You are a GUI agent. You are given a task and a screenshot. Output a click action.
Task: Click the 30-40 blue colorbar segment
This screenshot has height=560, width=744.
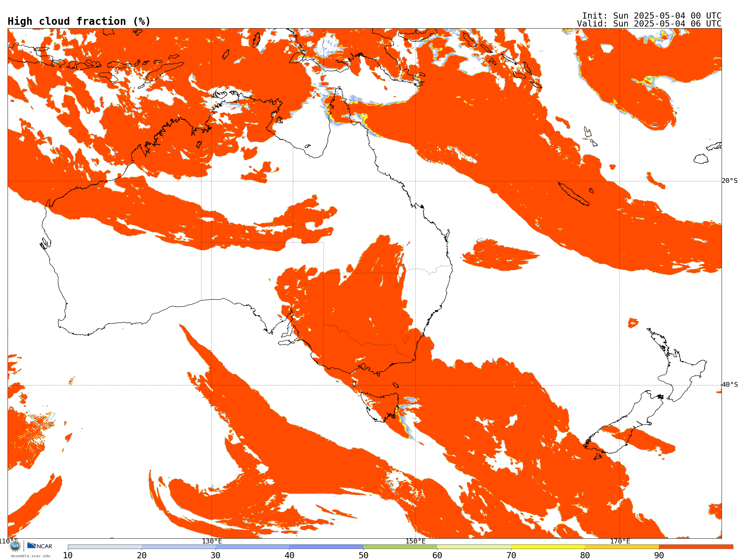(x=252, y=547)
